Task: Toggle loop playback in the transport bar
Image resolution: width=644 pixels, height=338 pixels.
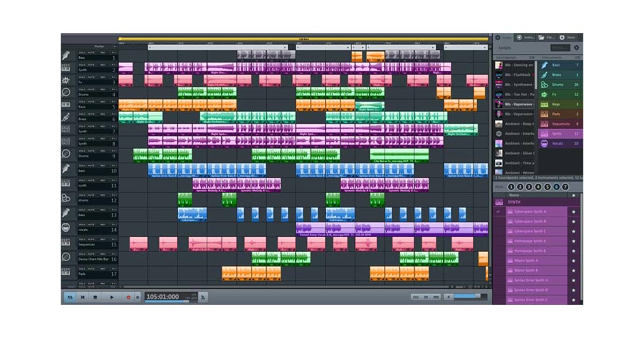Action: coord(70,297)
